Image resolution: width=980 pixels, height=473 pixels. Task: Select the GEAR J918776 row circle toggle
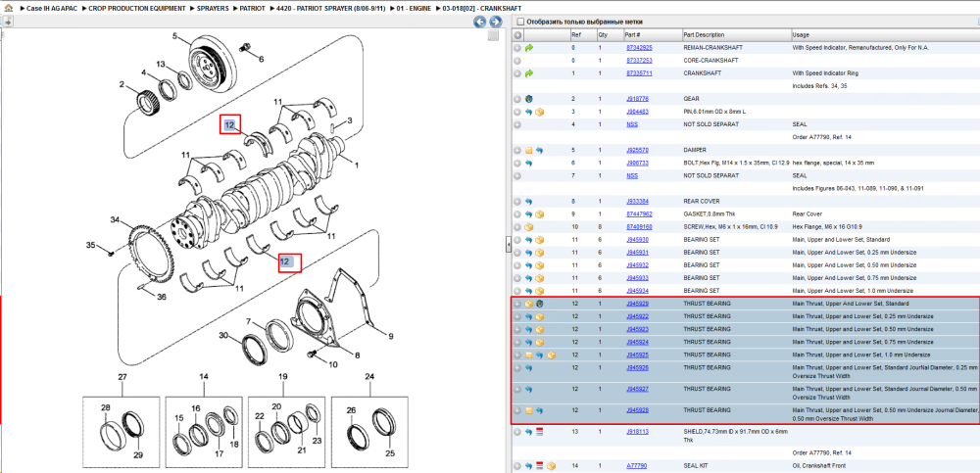(517, 99)
